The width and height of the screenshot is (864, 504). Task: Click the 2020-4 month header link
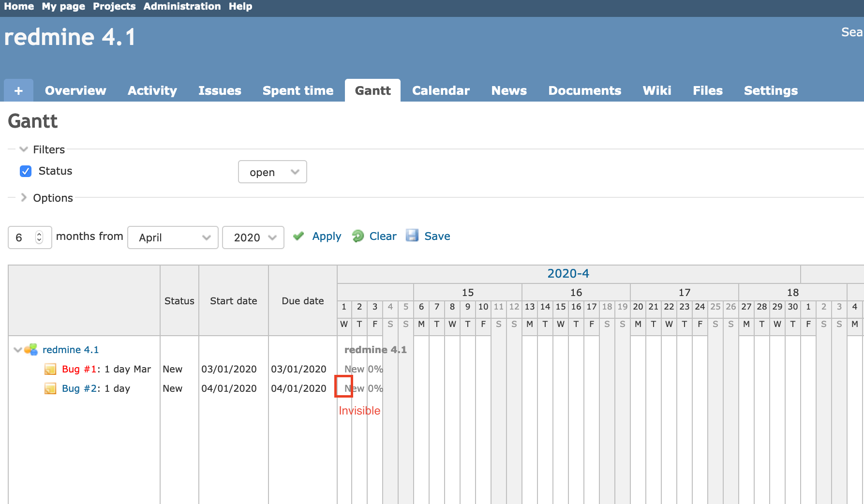click(x=568, y=273)
